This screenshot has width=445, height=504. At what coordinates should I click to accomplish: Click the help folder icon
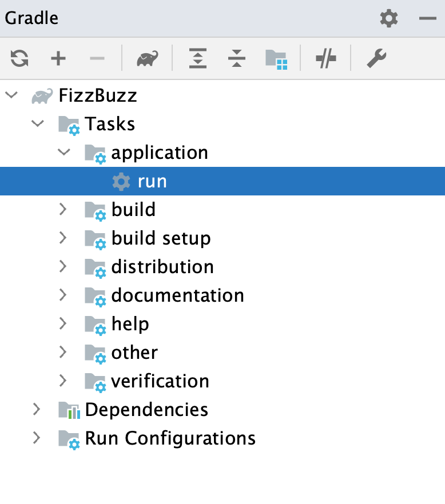coord(96,325)
